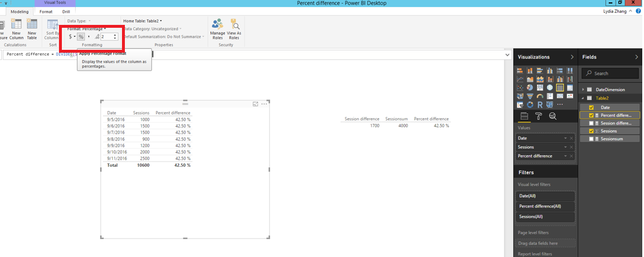Click New Table in Calculations
The width and height of the screenshot is (644, 257).
tap(32, 29)
